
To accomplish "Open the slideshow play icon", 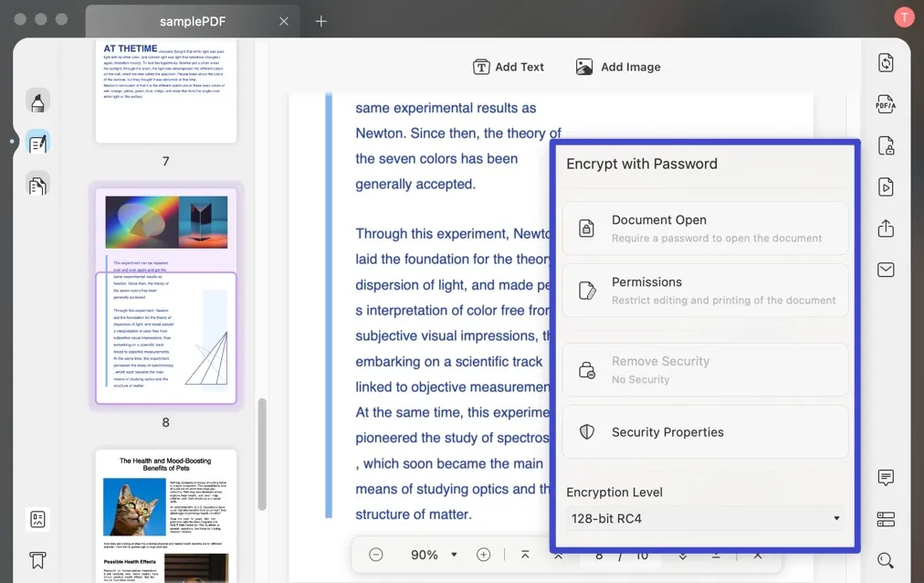I will (x=886, y=187).
